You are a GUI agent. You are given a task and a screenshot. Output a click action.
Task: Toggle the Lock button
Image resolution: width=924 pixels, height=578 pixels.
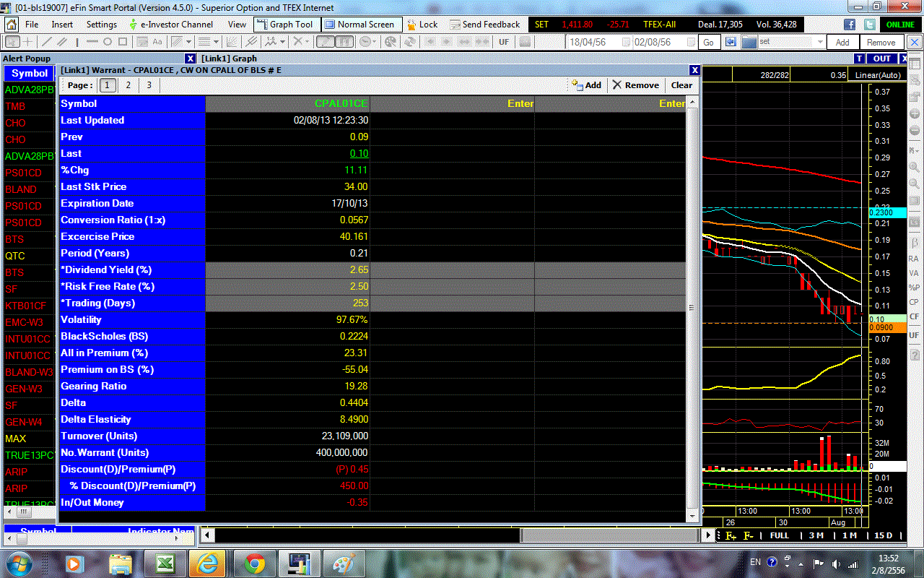coord(421,25)
